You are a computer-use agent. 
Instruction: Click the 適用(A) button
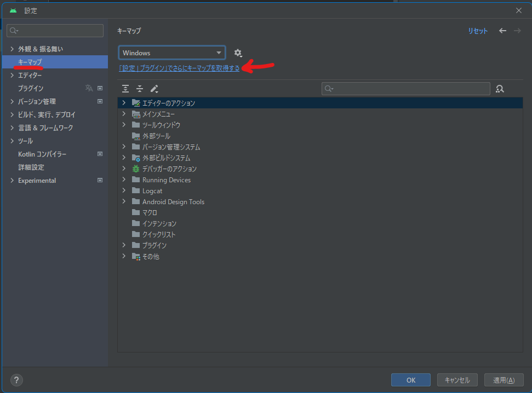504,380
